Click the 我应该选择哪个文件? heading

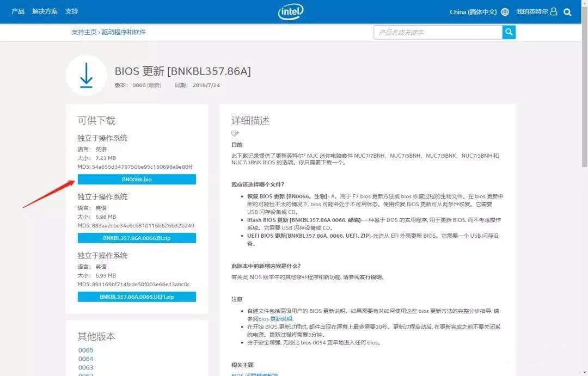pos(258,184)
